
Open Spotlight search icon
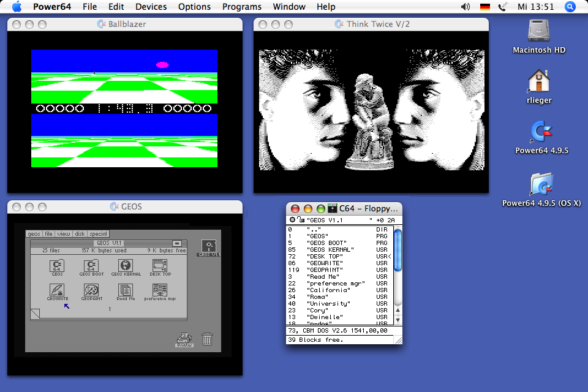tap(570, 7)
